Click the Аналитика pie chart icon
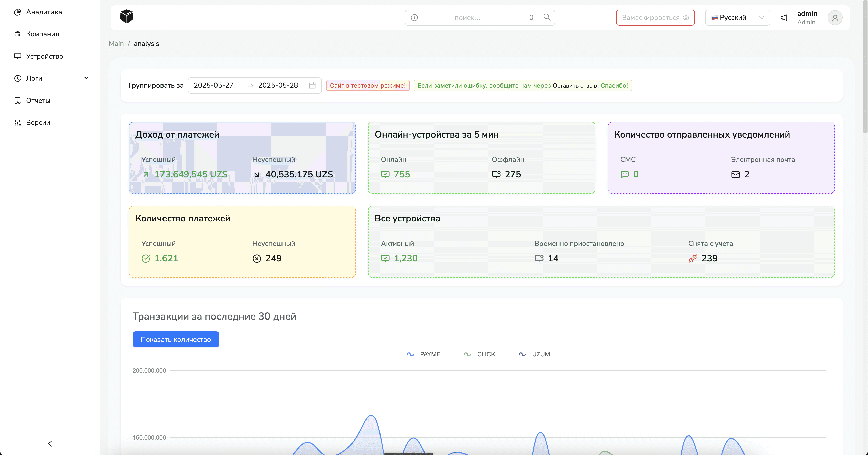The image size is (868, 455). [x=18, y=12]
